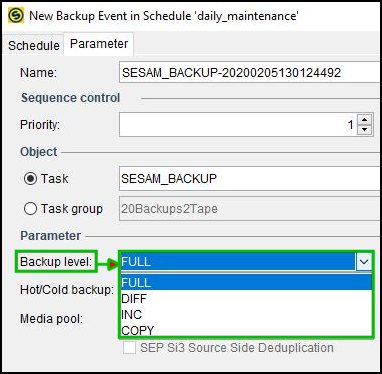The height and width of the screenshot is (374, 382).
Task: Choose FULL from the Backup level list
Action: coord(246,283)
